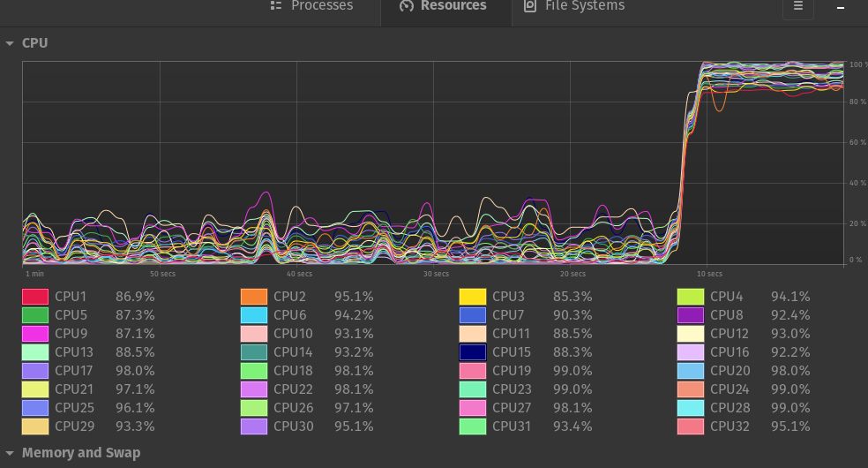Click the CPU usage history graph
The height and width of the screenshot is (468, 868).
tap(432, 163)
